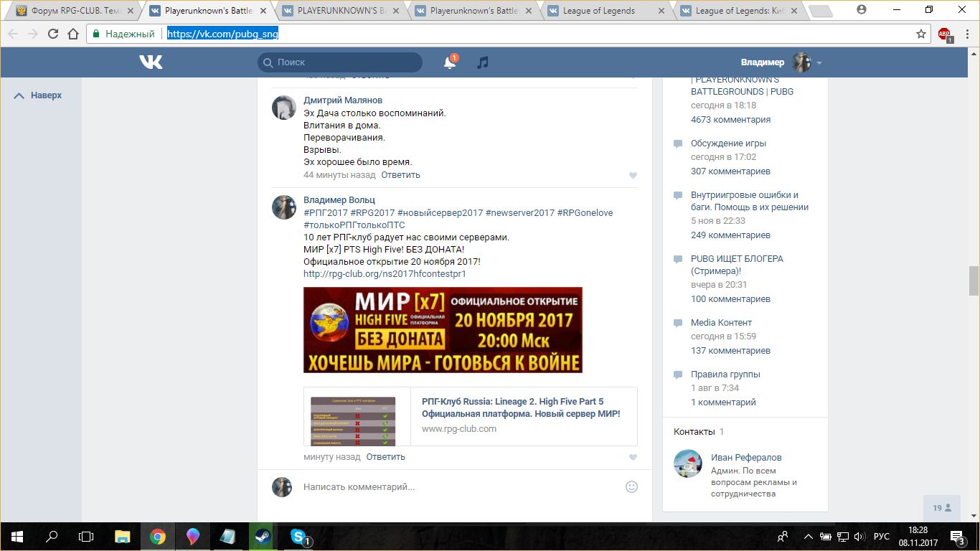Viewport: 980px width, 551px height.
Task: Open the VK music note icon
Action: 483,63
